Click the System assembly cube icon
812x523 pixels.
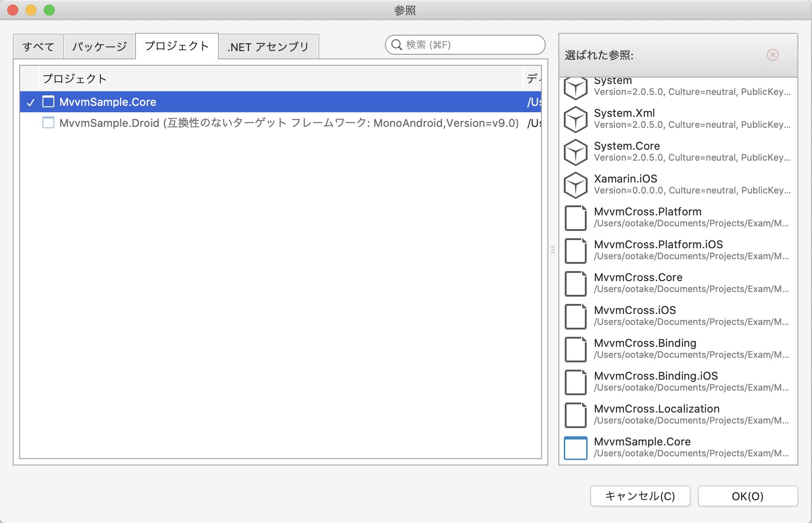pyautogui.click(x=575, y=88)
